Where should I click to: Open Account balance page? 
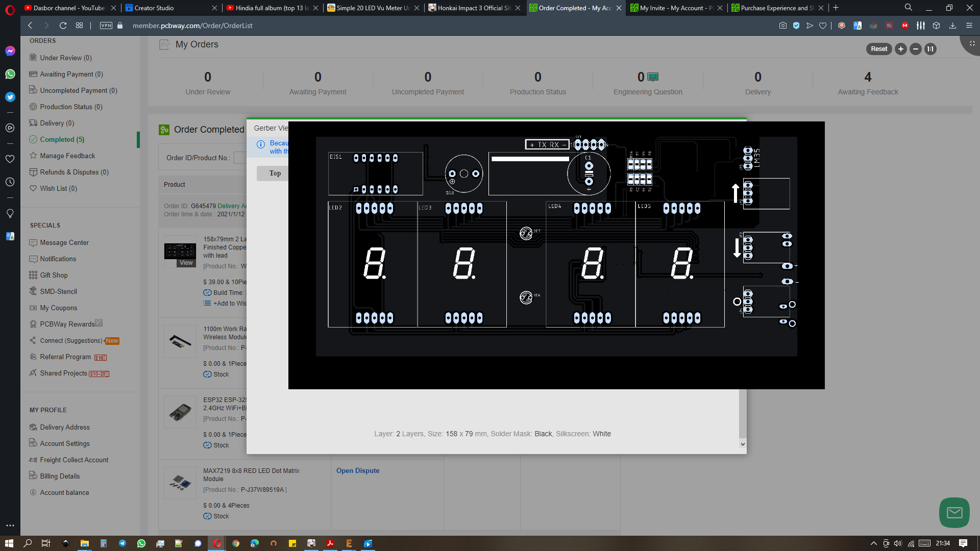(64, 492)
